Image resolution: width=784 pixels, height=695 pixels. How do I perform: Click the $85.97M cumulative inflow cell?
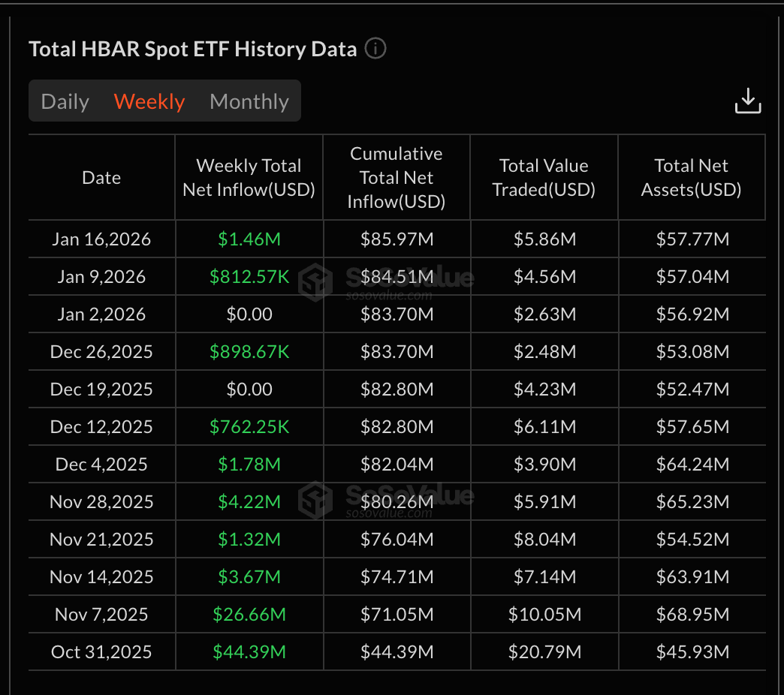click(x=396, y=239)
